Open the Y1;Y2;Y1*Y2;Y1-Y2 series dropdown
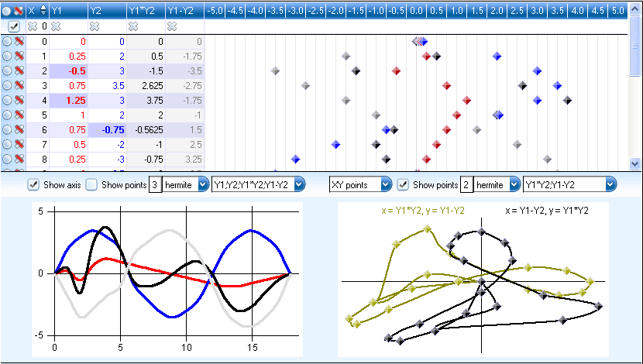 click(x=300, y=185)
